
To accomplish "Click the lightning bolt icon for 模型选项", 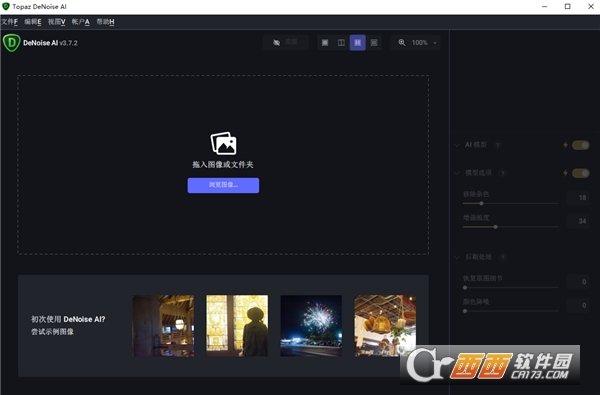I will point(565,173).
